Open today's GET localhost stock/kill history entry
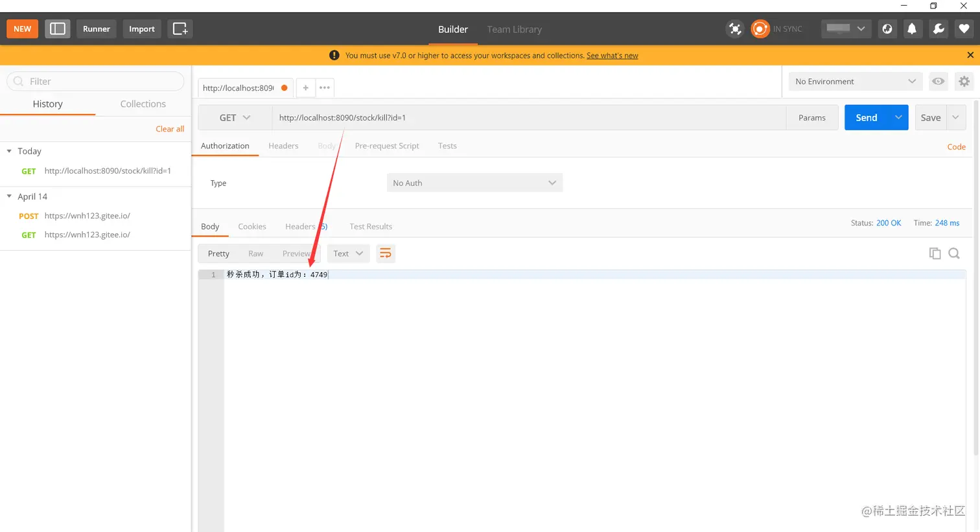 (96, 171)
